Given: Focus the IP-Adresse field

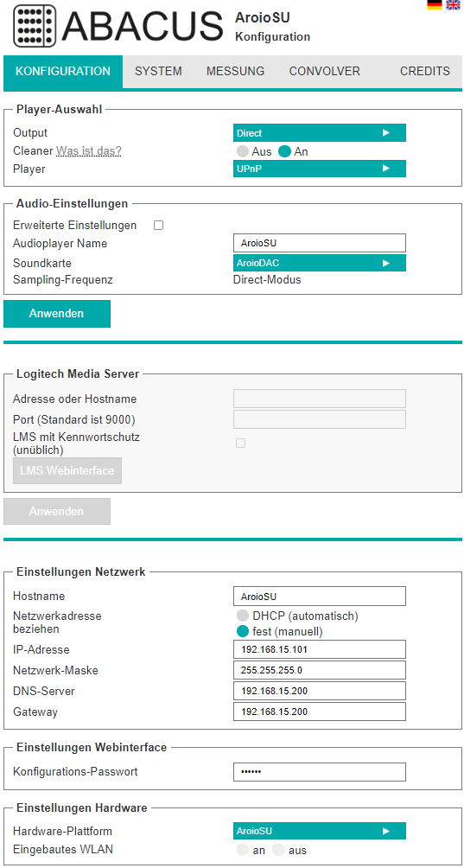Looking at the screenshot, I should [x=320, y=649].
